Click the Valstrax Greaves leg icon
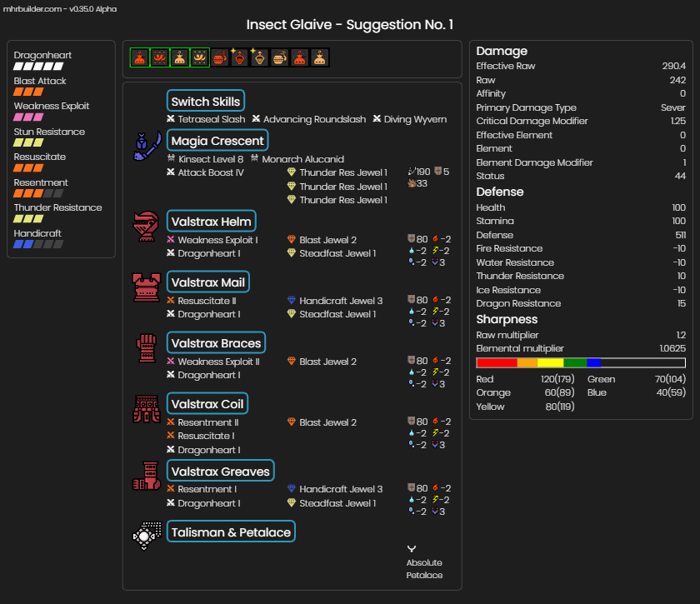 pyautogui.click(x=147, y=476)
